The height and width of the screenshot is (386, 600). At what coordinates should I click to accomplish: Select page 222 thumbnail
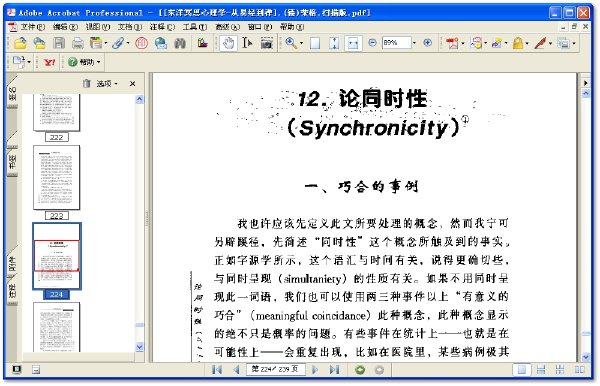pyautogui.click(x=57, y=112)
